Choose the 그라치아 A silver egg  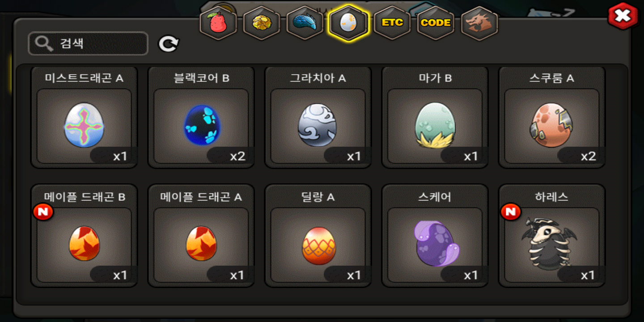coord(318,118)
